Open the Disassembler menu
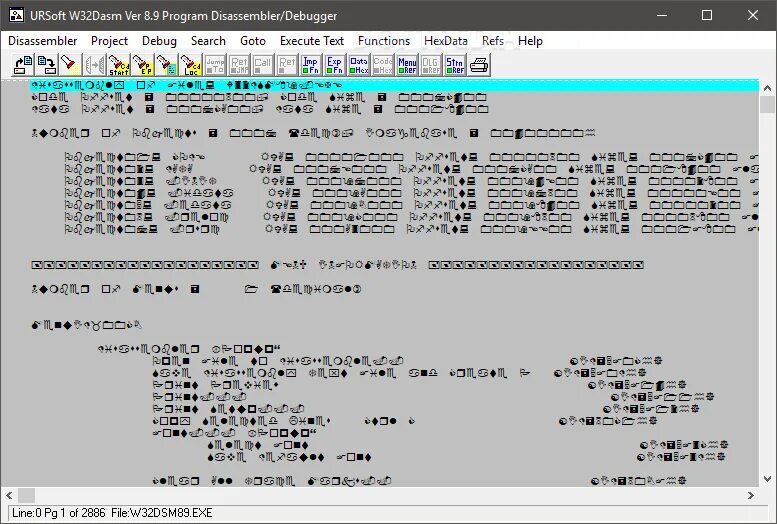Image resolution: width=777 pixels, height=524 pixels. 43,41
